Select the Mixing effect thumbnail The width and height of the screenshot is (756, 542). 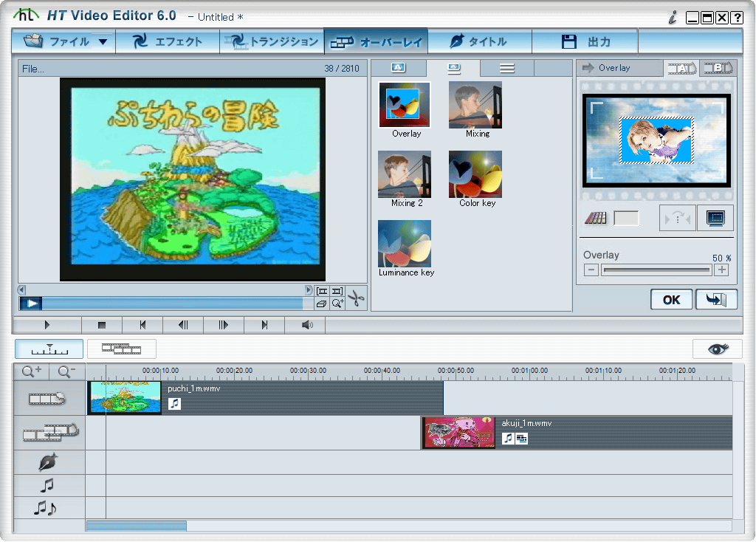point(475,105)
